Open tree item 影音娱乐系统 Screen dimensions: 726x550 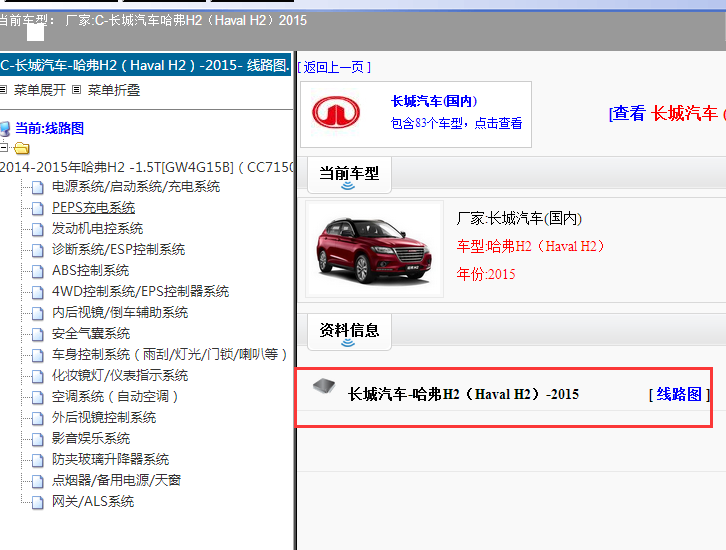point(91,438)
